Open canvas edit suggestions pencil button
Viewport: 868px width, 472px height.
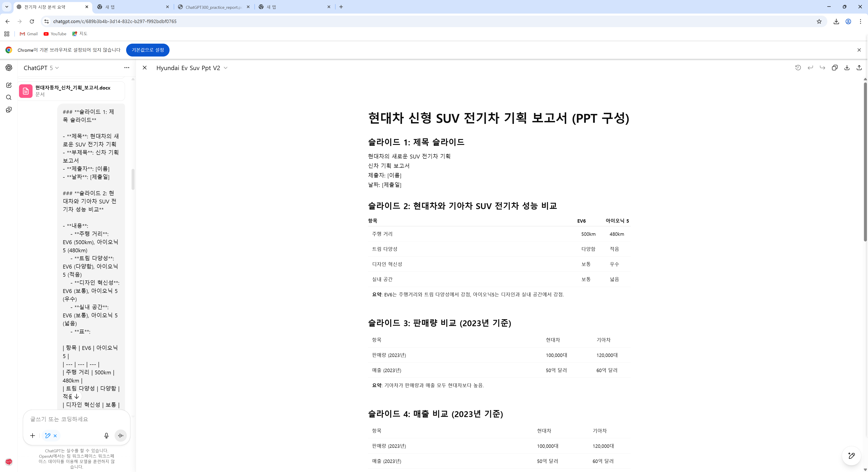pyautogui.click(x=851, y=456)
